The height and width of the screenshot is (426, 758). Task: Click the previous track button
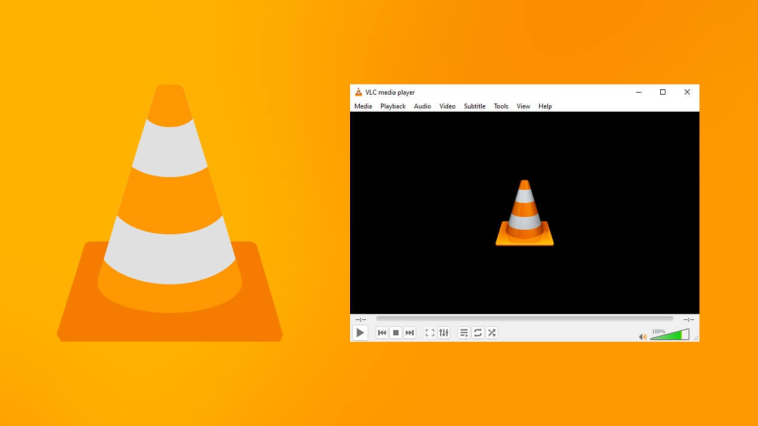click(x=382, y=333)
